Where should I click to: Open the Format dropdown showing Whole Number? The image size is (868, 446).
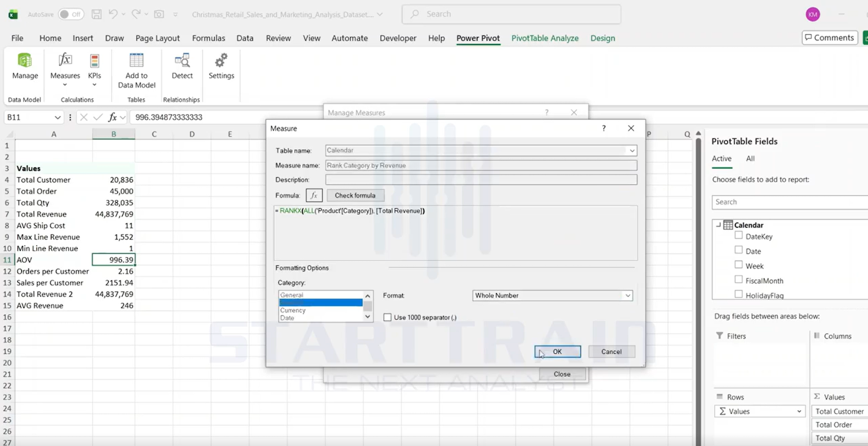(627, 295)
